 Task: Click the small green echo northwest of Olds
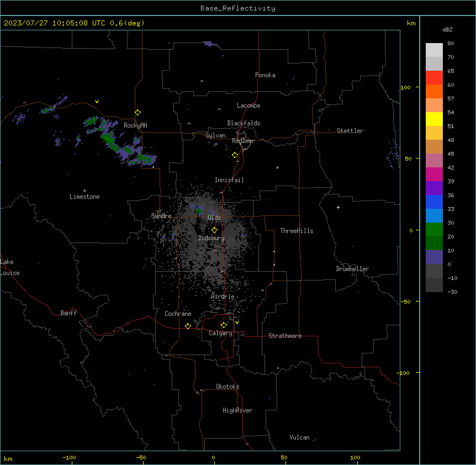pyautogui.click(x=199, y=210)
